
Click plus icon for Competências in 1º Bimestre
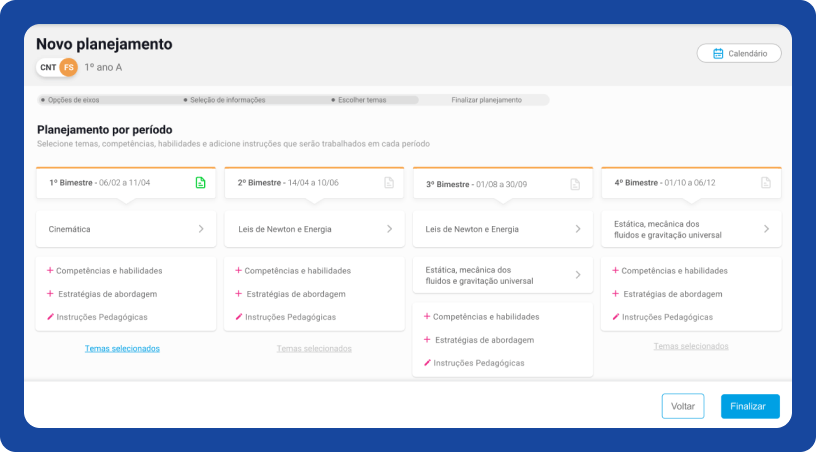click(50, 270)
